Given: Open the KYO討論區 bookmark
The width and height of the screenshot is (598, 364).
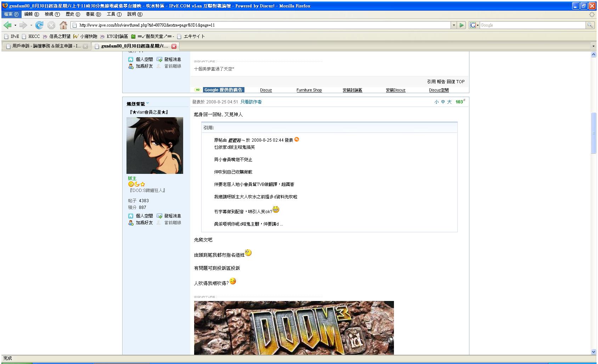Looking at the screenshot, I should (114, 36).
